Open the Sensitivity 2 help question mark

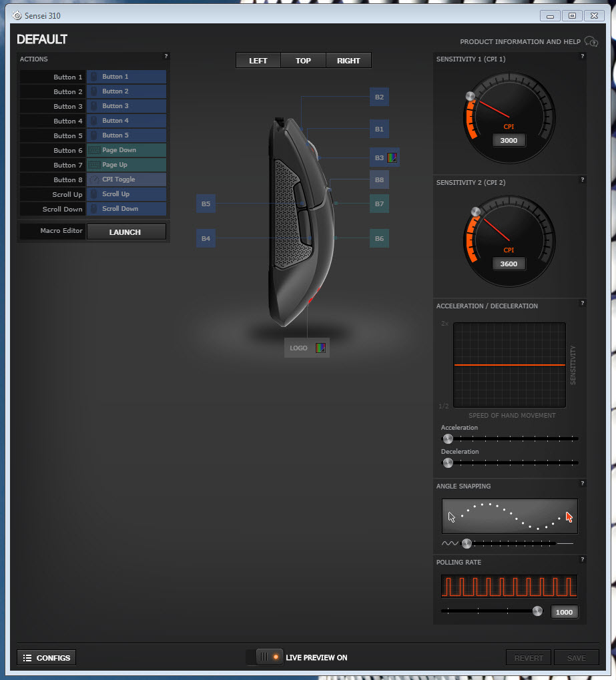[x=582, y=180]
